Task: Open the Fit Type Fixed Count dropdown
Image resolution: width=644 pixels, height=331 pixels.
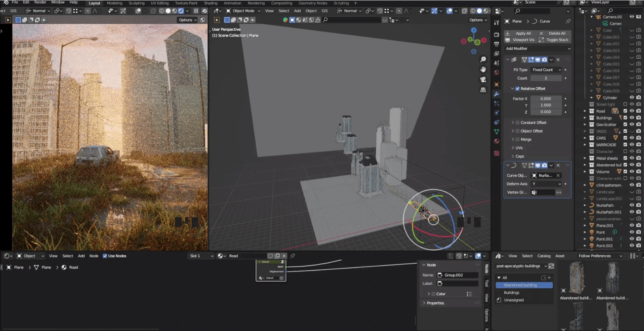Action: coord(546,70)
